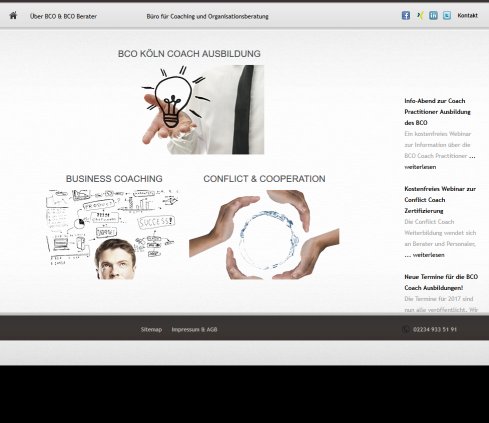Screen dimensions: 489x423
Task: Open the Business Coaching heading
Action: click(x=114, y=179)
